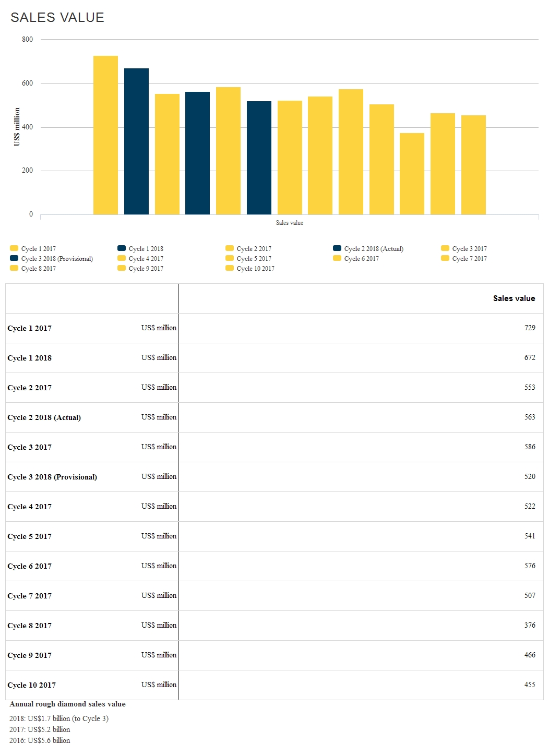Toggle Cycle 3 2018 (Provisional) legend entry
Screen dimensions: 549x756
(52, 259)
